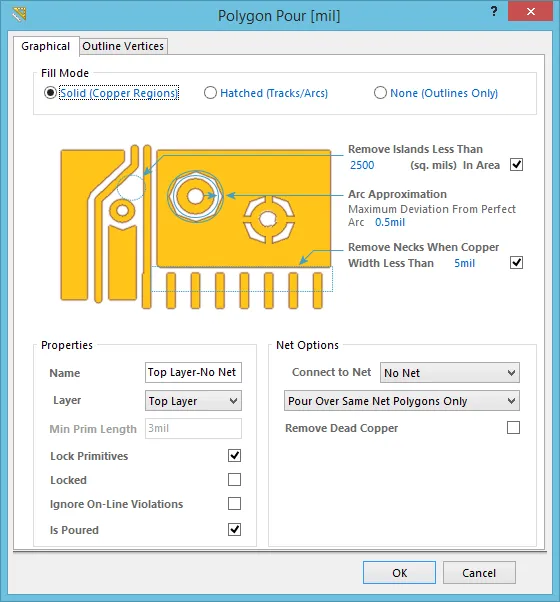Close the Polygon Pour dialog
Viewport: 560px width, 602px height.
[530, 11]
